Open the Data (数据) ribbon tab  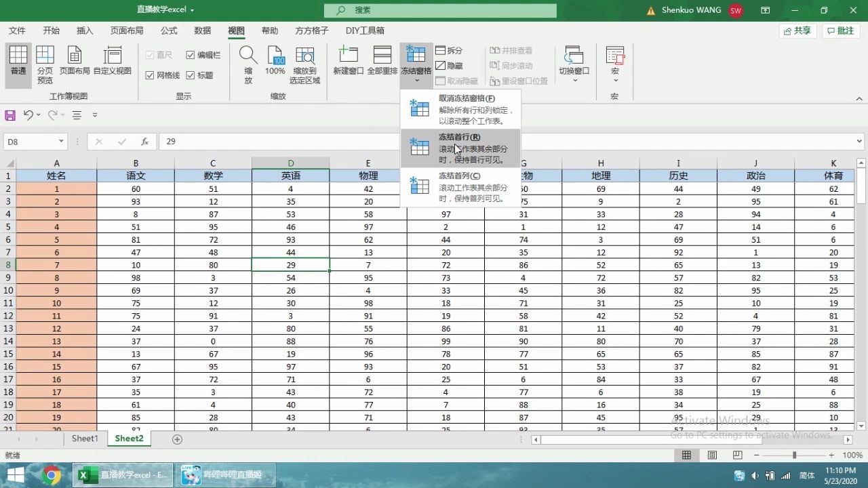coord(202,30)
